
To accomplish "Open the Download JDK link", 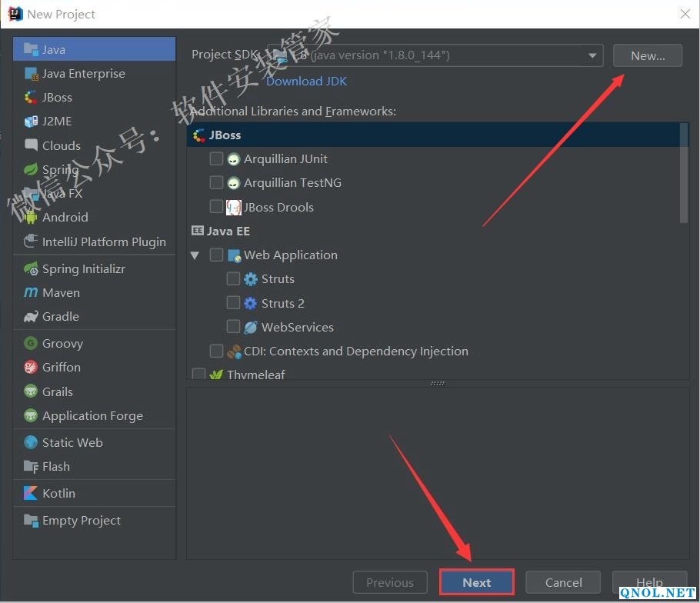I will [306, 81].
